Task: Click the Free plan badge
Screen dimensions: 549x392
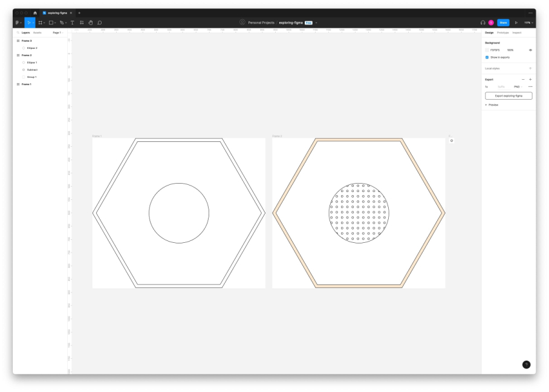Action: point(308,23)
